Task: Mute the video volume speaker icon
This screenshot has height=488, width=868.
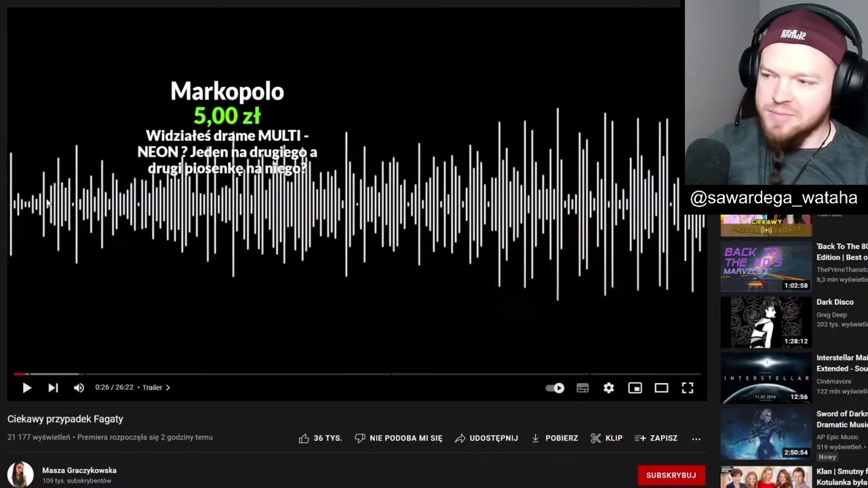Action: coord(79,388)
